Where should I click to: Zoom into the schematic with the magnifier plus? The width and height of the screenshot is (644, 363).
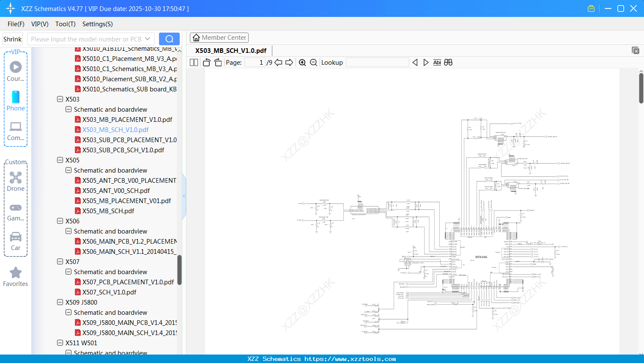[x=302, y=62]
